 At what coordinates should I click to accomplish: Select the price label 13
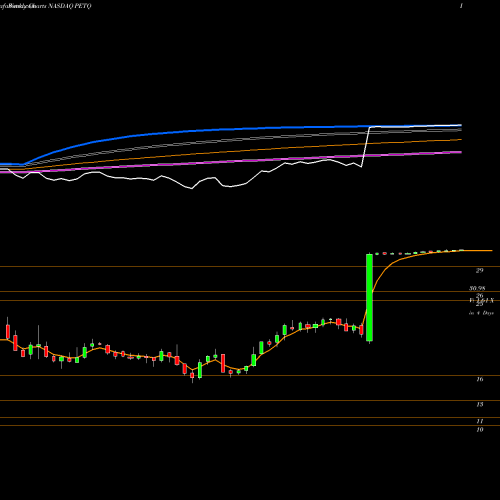coord(480,404)
